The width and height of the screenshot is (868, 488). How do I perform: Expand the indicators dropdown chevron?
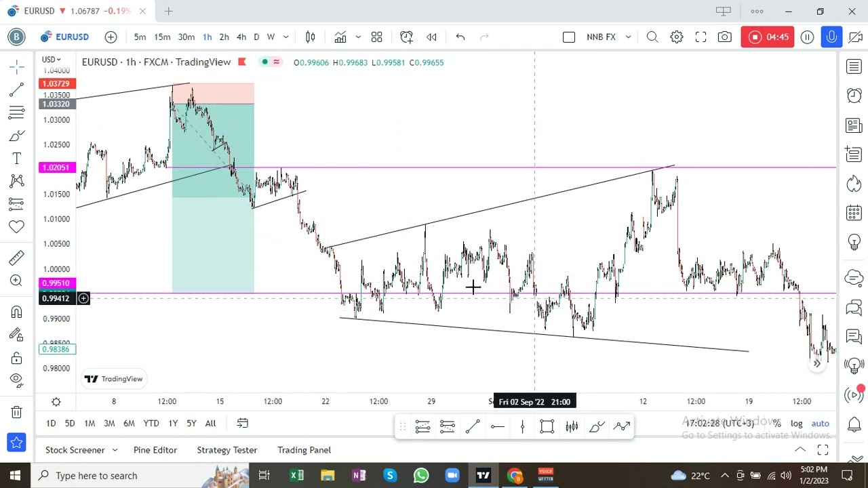[358, 37]
